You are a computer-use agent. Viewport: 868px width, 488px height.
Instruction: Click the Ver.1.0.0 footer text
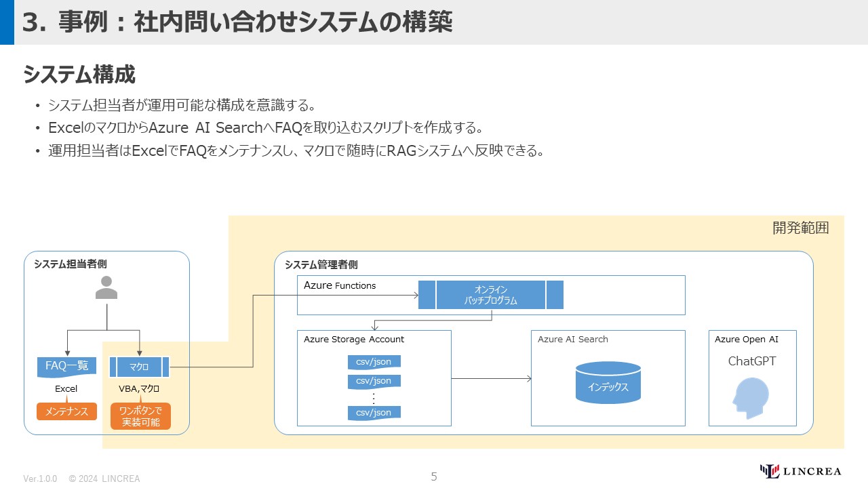pos(40,479)
